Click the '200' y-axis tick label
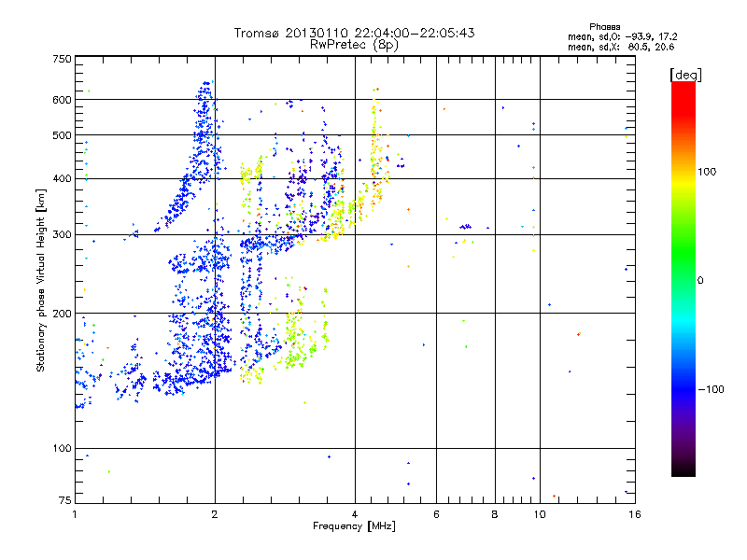 62,314
